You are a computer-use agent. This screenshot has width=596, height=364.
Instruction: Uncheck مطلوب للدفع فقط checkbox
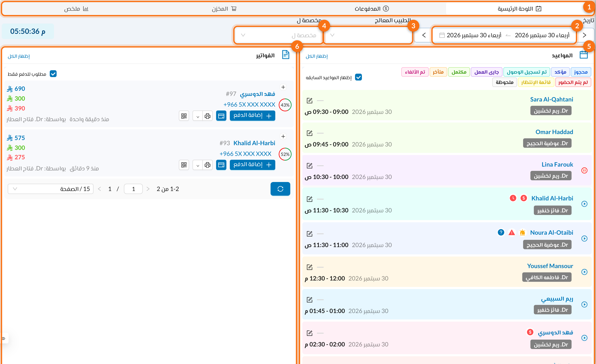(53, 74)
